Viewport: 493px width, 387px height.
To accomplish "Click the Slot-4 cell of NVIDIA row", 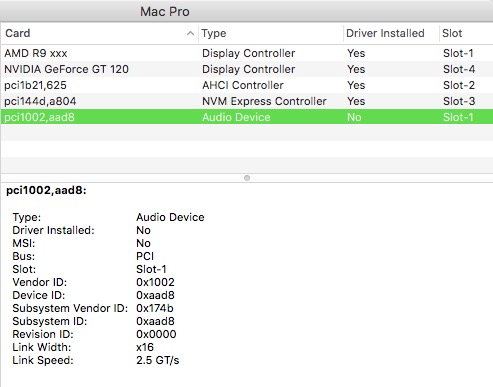I will 459,69.
